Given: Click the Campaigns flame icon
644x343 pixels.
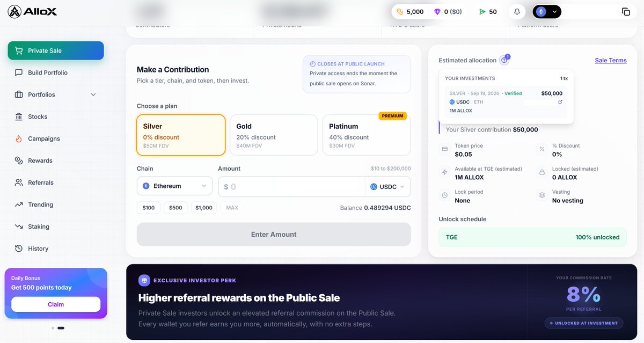Looking at the screenshot, I should (x=19, y=138).
